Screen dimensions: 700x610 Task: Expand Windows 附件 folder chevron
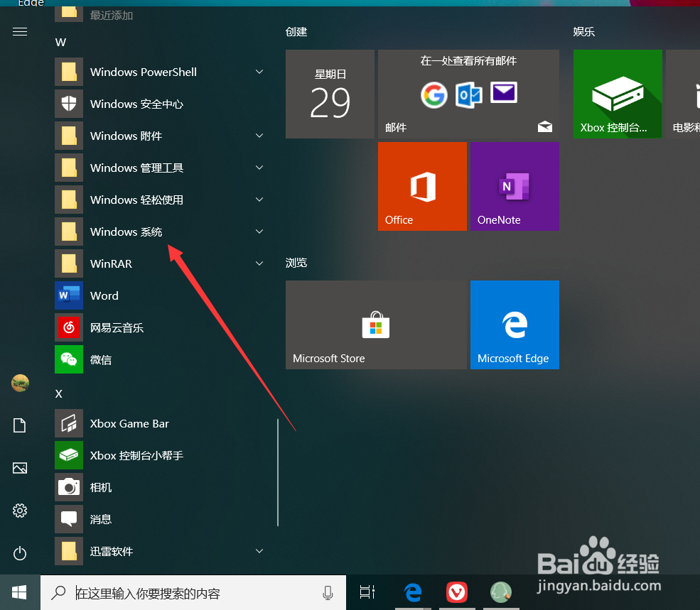click(x=259, y=136)
